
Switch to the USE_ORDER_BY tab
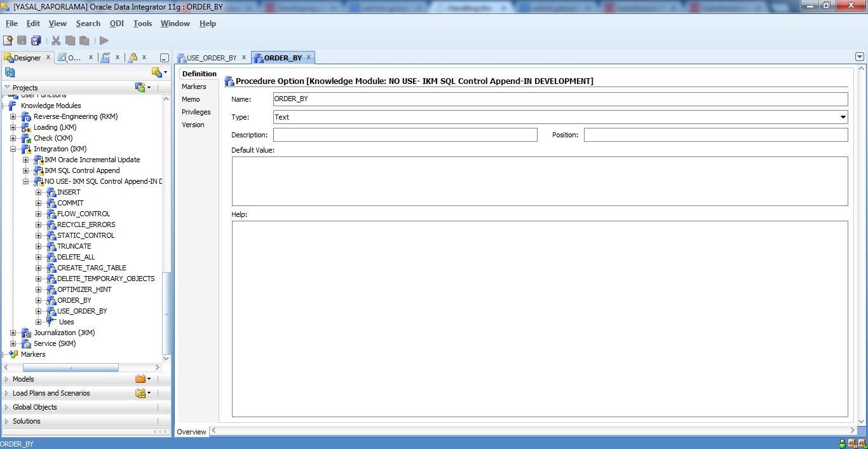tap(212, 57)
